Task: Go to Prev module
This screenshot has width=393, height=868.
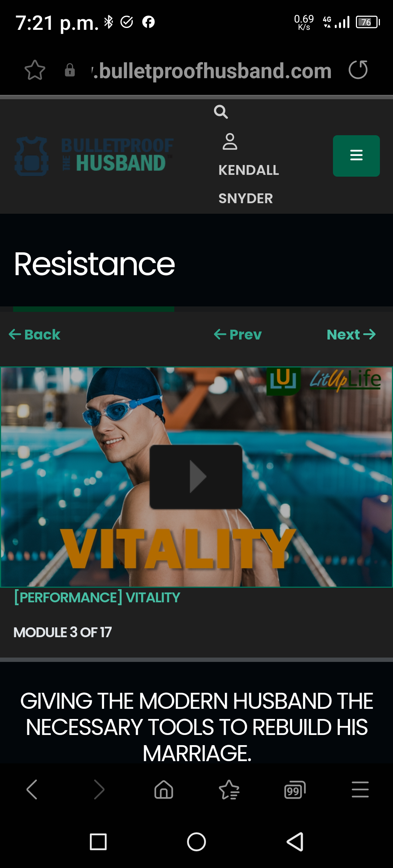Action: [x=238, y=334]
